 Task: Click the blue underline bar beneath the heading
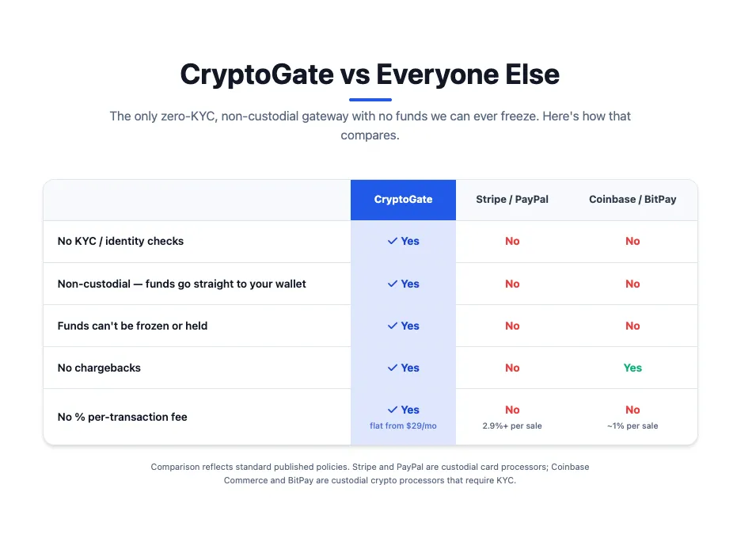(370, 100)
